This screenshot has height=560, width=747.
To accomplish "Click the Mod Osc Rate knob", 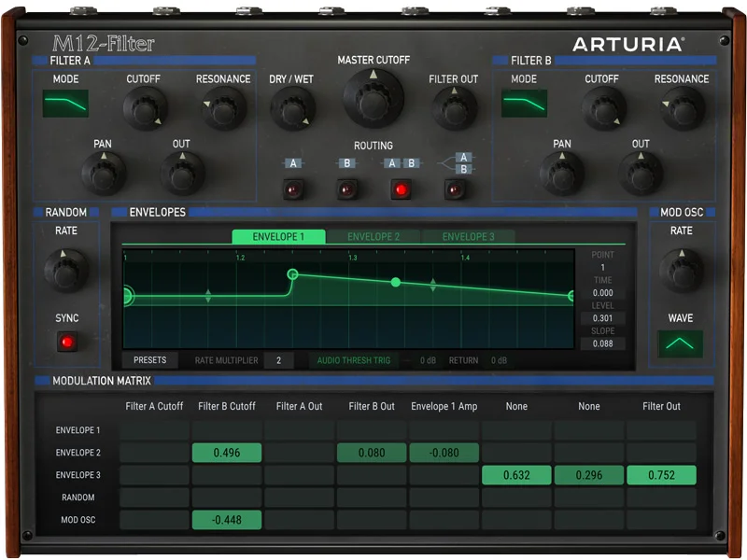I will pyautogui.click(x=682, y=271).
